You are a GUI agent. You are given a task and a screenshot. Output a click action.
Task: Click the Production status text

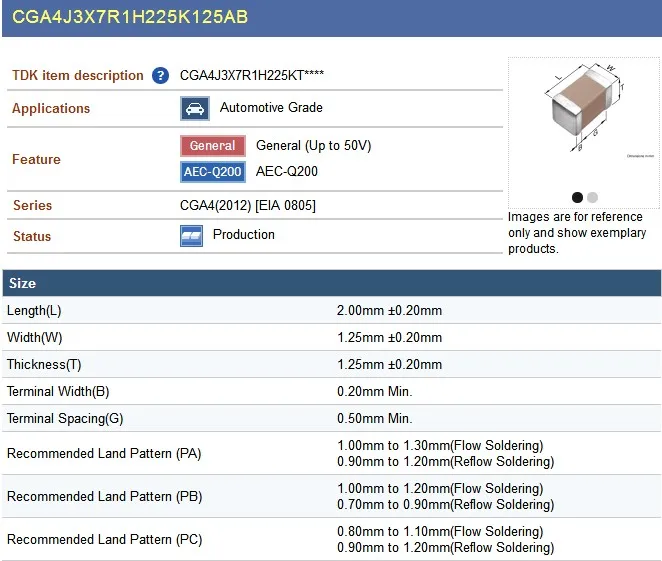click(244, 234)
